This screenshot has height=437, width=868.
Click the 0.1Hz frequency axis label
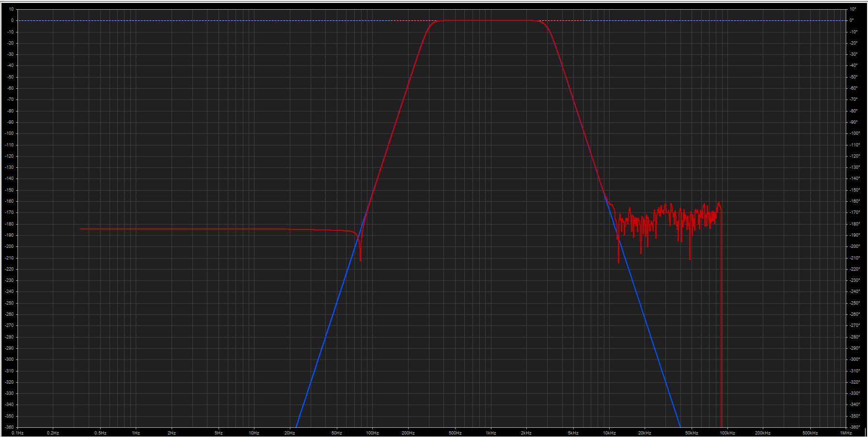[x=17, y=433]
